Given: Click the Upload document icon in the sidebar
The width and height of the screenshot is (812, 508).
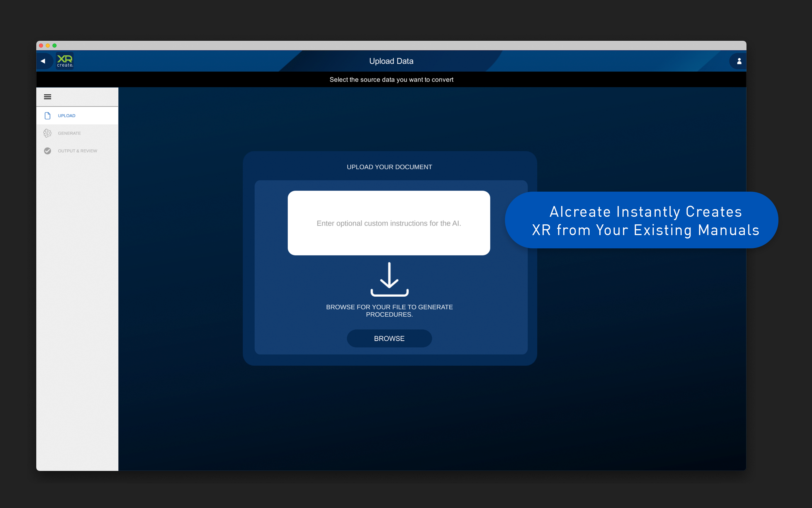Looking at the screenshot, I should pyautogui.click(x=48, y=116).
